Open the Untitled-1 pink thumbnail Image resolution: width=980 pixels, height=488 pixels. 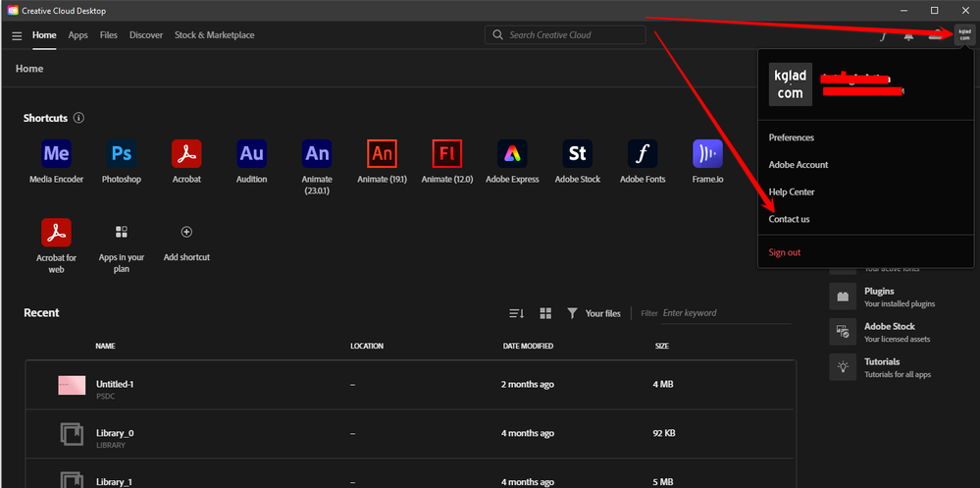point(72,386)
